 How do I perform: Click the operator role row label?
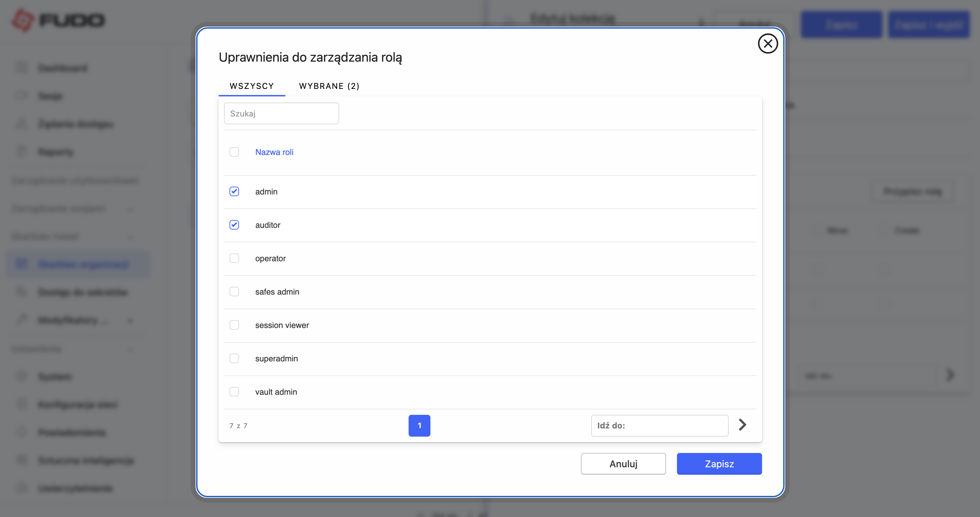pos(270,258)
